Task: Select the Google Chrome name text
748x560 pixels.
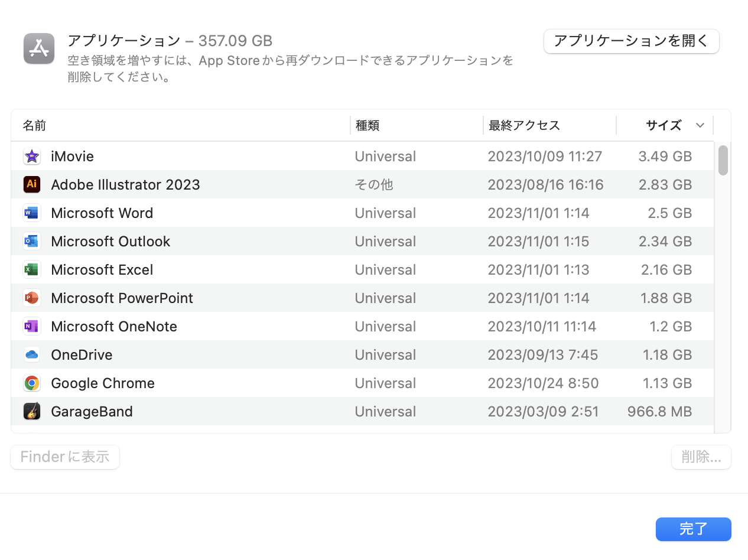Action: (103, 383)
